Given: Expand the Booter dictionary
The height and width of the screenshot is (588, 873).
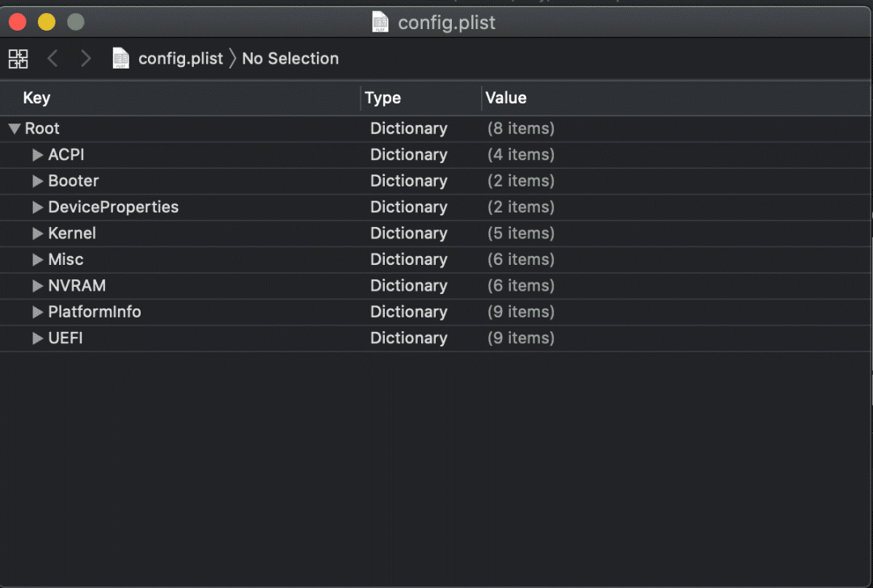Looking at the screenshot, I should pos(37,181).
